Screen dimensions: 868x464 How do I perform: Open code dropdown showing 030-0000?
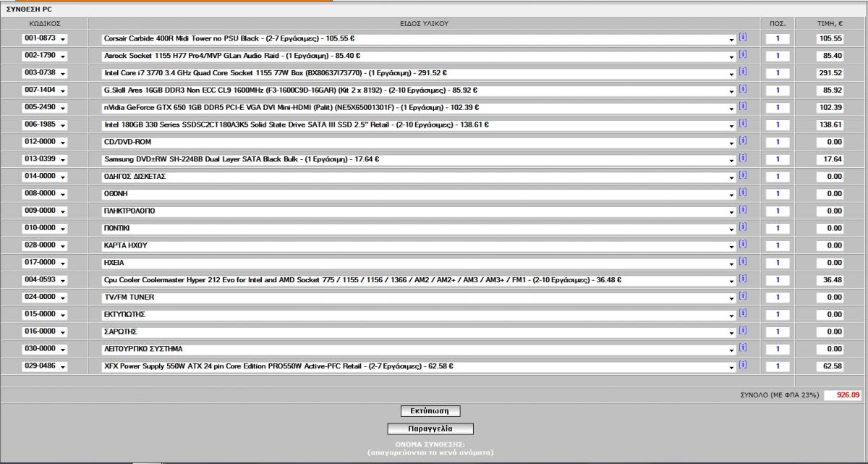(44, 349)
